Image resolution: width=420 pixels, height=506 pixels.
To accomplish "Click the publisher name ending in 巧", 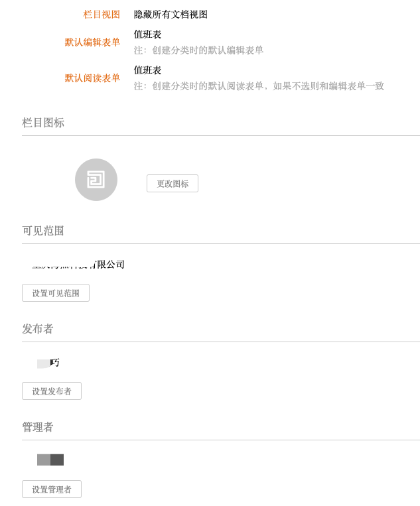I will [48, 363].
